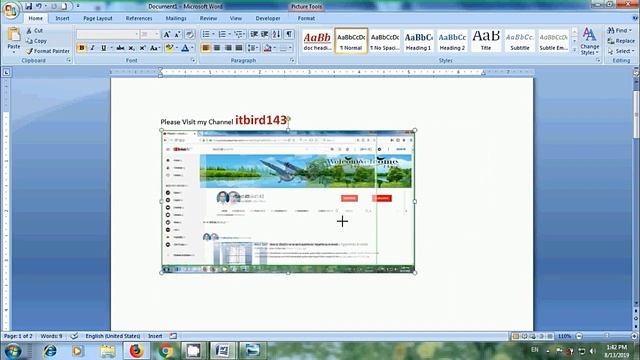Toggle italic formatting
Screen dimensions: 640x360
93,48
